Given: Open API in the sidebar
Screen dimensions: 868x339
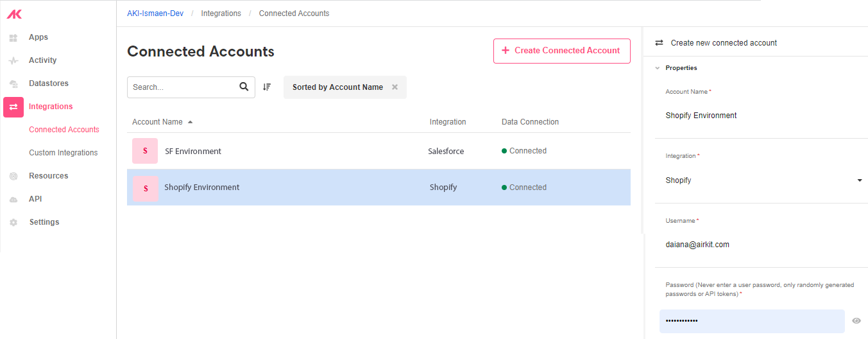Looking at the screenshot, I should 35,199.
